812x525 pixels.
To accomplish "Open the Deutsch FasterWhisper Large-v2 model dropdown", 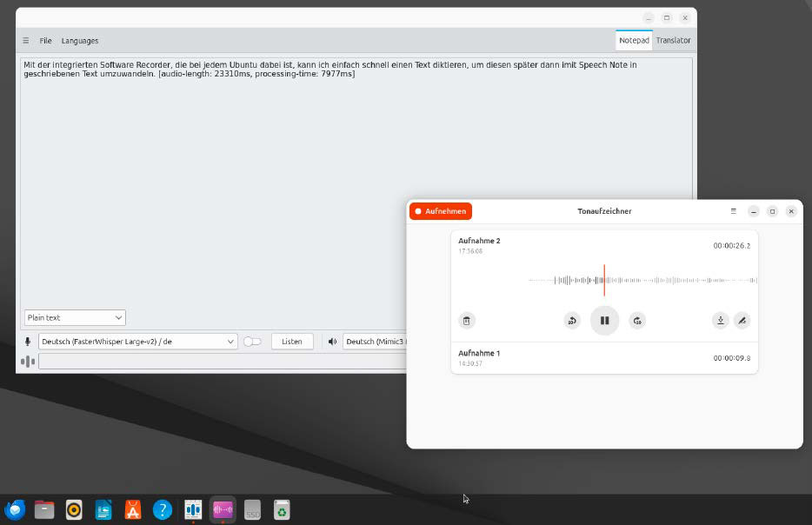I will pos(137,342).
